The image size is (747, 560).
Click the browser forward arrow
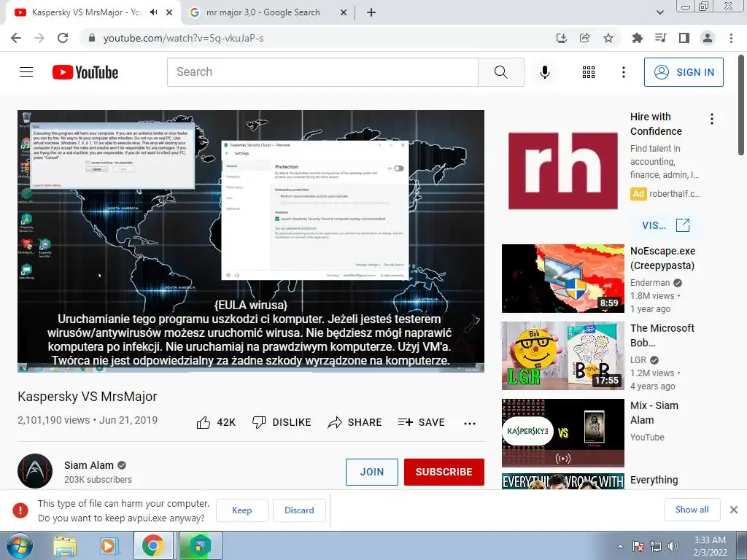click(39, 38)
